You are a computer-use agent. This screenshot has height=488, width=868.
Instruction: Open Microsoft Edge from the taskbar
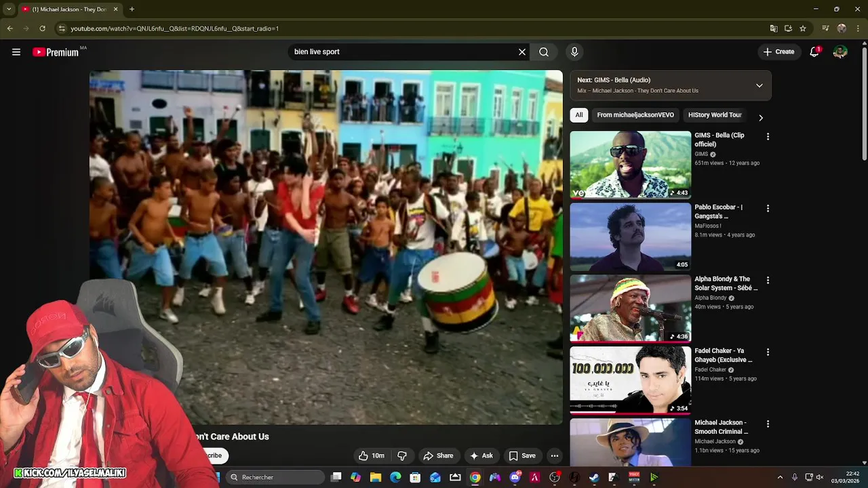point(395,477)
